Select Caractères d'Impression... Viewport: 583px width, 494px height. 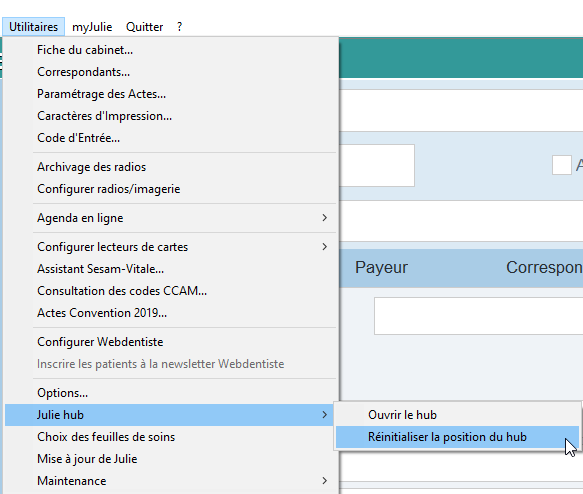(x=171, y=116)
